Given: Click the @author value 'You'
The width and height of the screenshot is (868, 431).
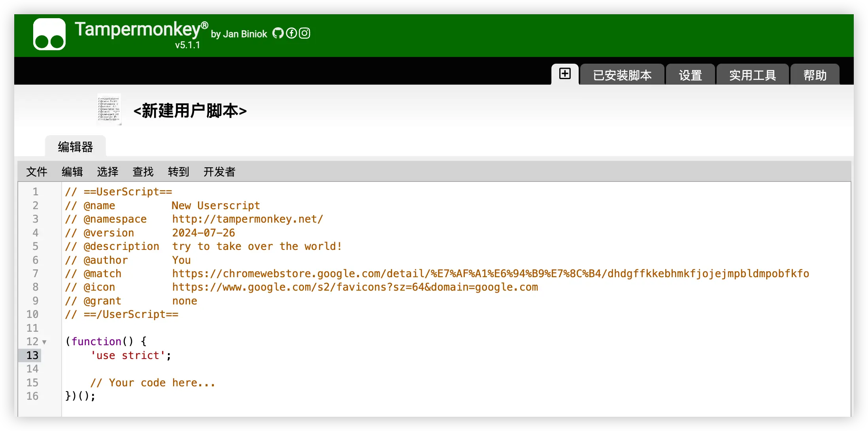Looking at the screenshot, I should click(181, 260).
